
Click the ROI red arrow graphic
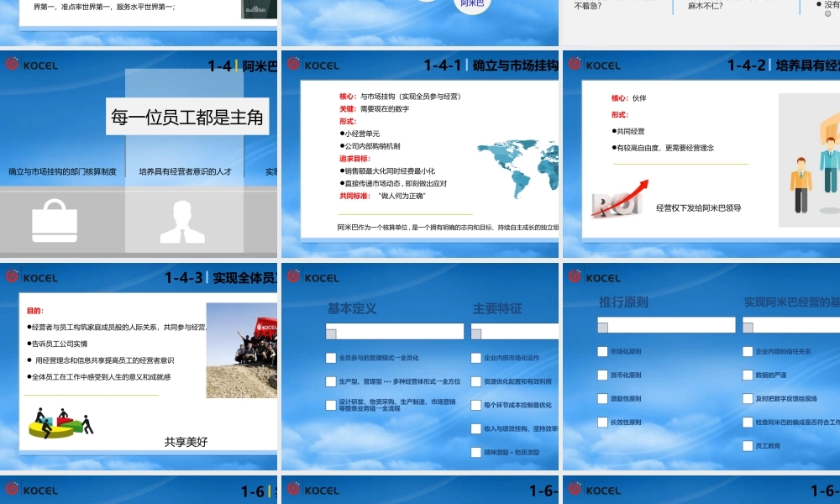point(620,198)
